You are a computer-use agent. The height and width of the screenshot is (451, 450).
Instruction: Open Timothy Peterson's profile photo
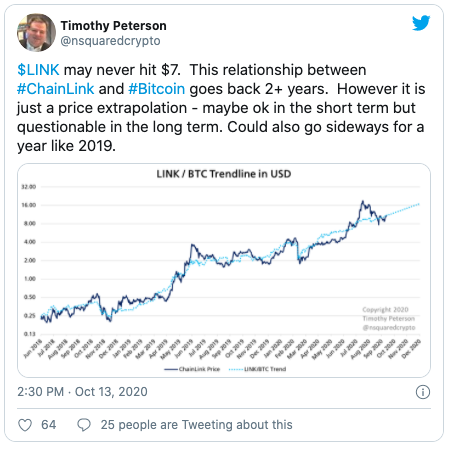click(36, 32)
